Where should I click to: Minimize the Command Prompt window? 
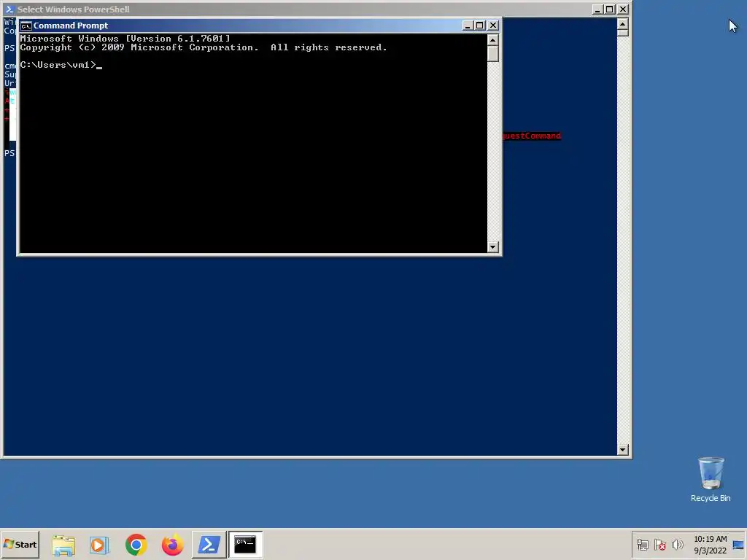point(468,26)
